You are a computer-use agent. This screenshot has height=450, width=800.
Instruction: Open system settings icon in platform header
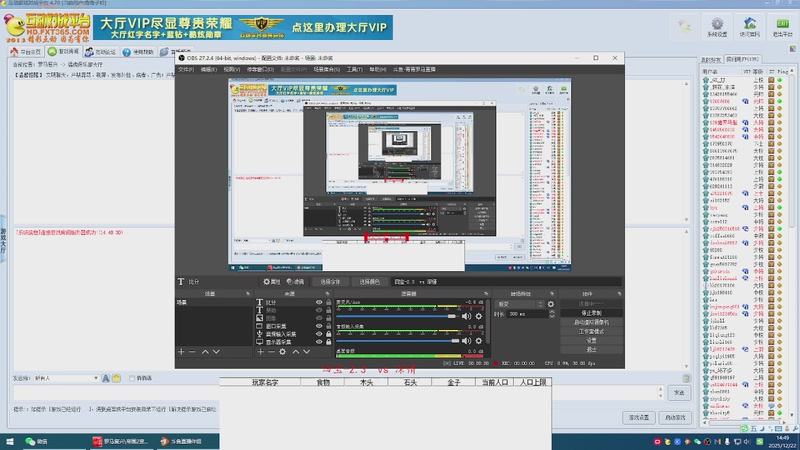(x=717, y=27)
